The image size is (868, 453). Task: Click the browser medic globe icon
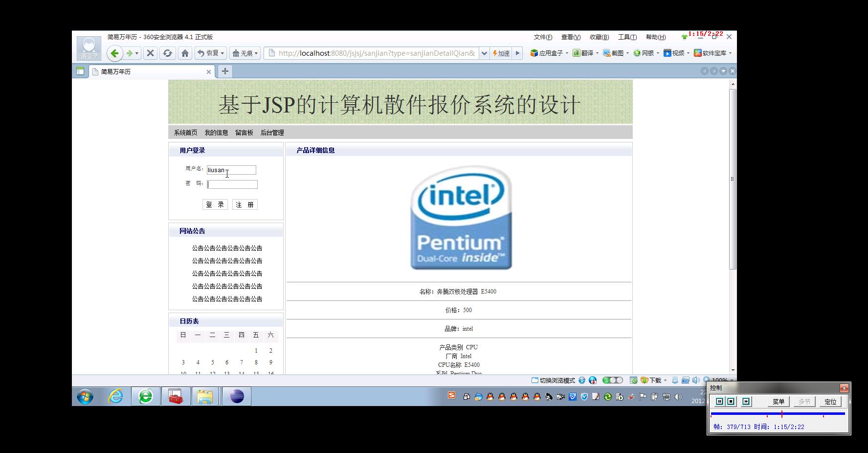pos(593,380)
